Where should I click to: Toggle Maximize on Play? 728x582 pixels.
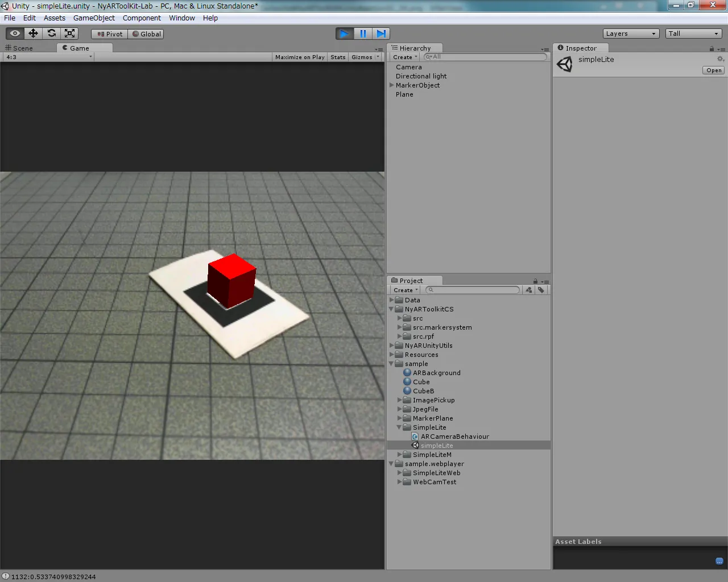point(300,57)
